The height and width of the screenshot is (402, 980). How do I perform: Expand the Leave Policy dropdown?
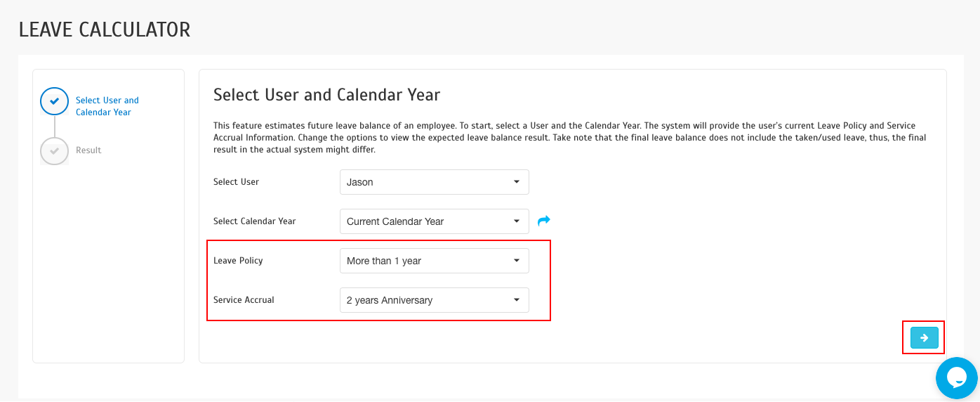click(434, 261)
